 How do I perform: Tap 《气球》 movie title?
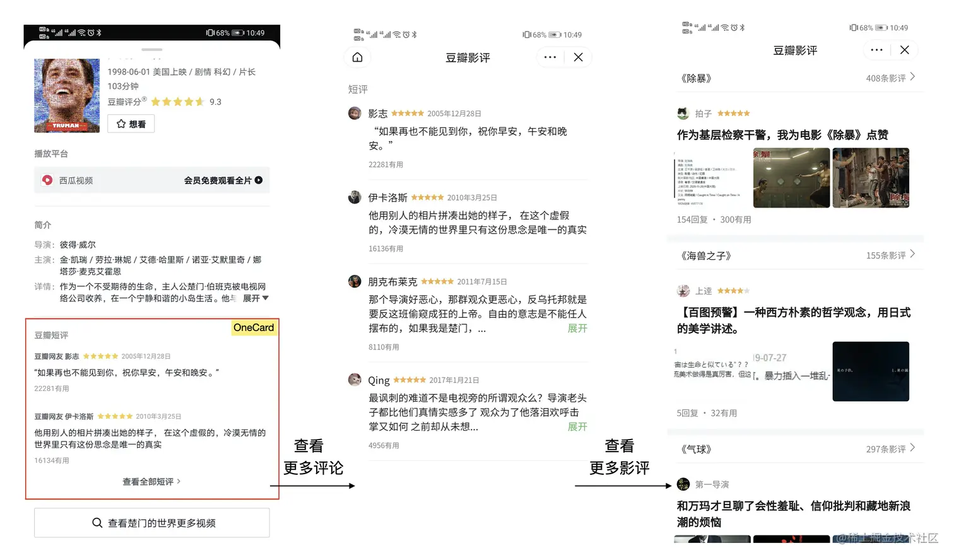[696, 449]
